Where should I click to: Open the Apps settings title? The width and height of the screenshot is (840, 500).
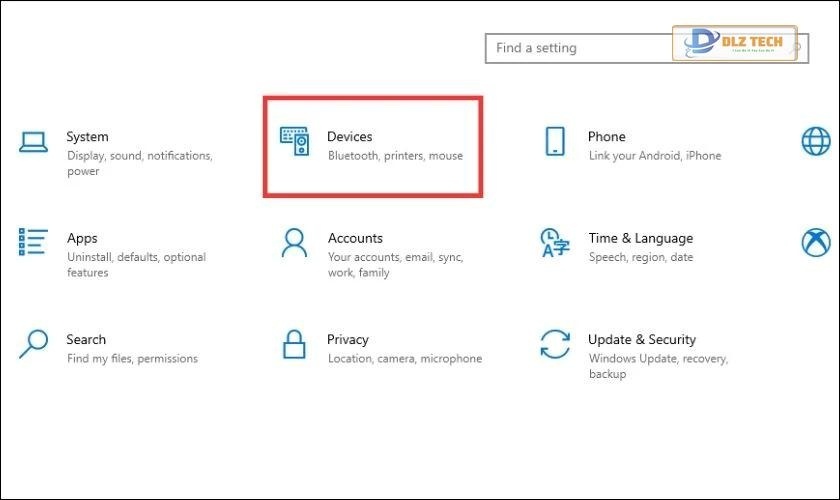coord(82,238)
